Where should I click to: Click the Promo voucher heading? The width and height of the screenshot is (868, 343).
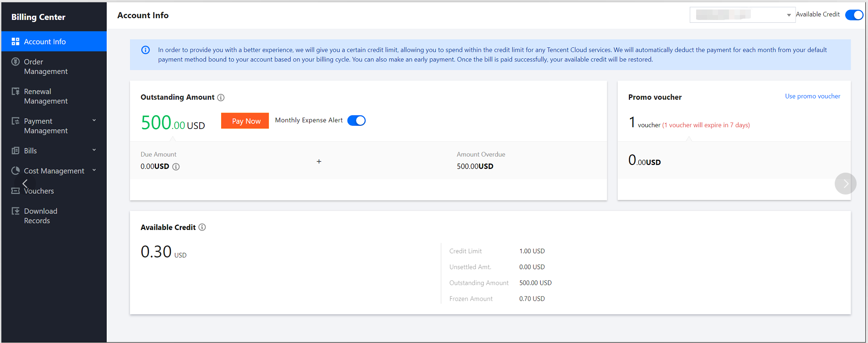(655, 97)
